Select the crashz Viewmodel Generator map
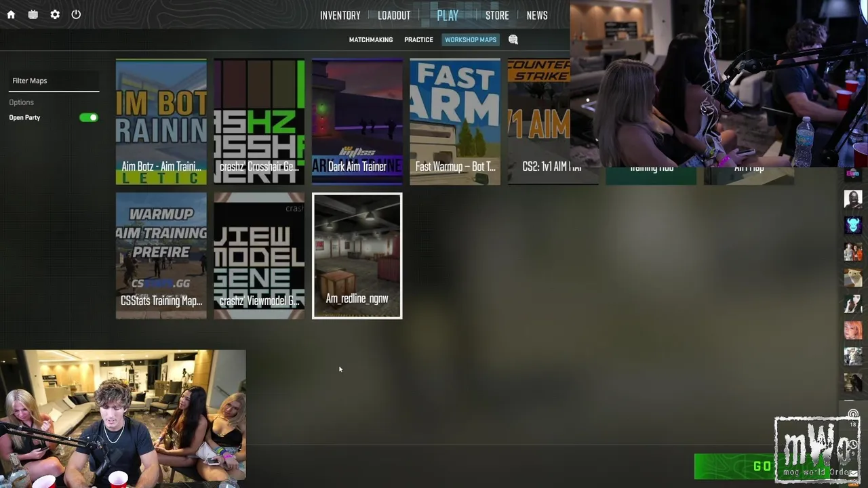 tap(259, 256)
